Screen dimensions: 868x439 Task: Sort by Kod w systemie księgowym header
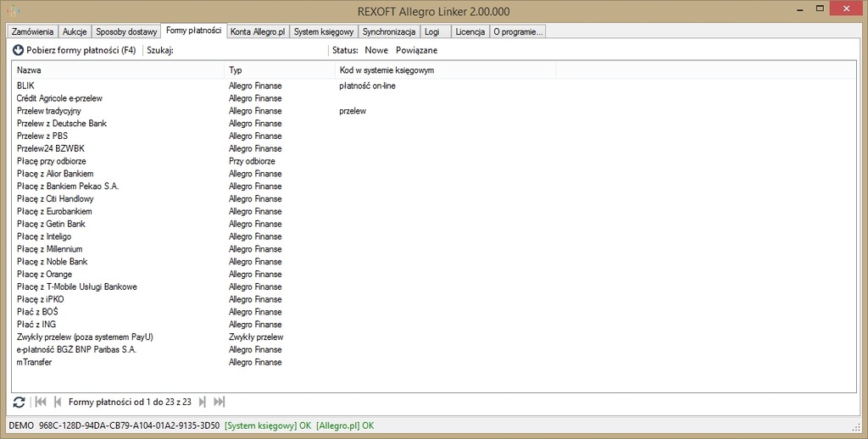click(446, 70)
